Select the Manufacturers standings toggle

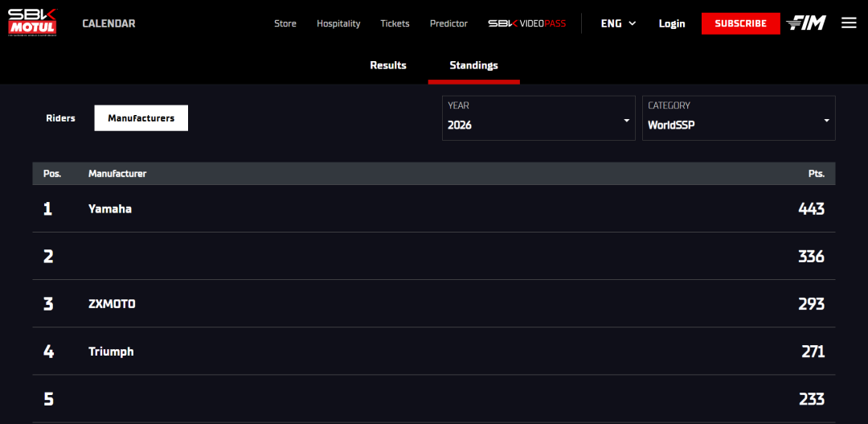point(141,118)
